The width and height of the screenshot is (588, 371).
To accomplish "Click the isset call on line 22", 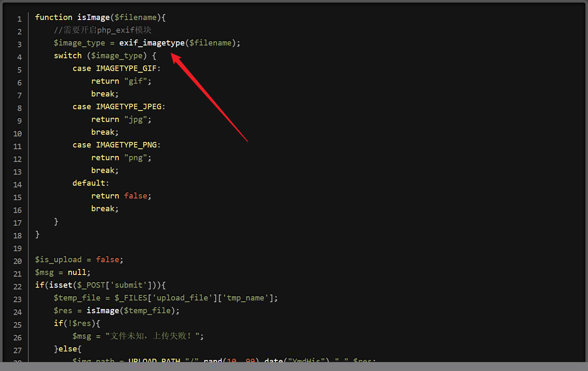I will tap(60, 285).
